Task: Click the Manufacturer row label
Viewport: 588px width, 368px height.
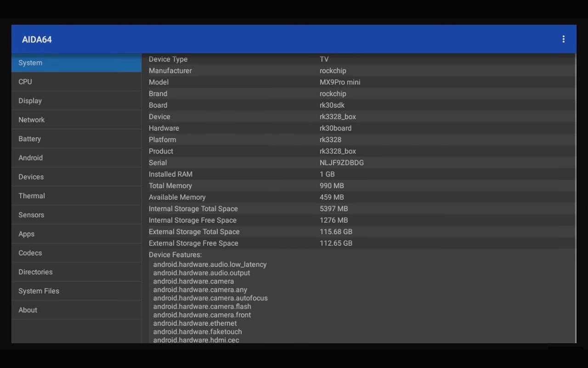Action: click(x=170, y=71)
